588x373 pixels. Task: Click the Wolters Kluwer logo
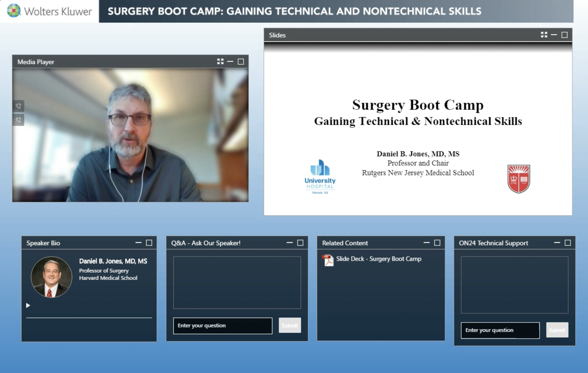[49, 11]
